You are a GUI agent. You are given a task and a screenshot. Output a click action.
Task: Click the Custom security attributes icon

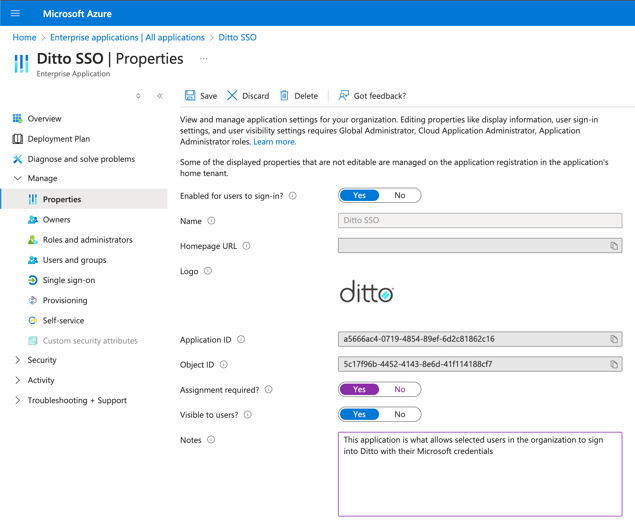tap(33, 341)
